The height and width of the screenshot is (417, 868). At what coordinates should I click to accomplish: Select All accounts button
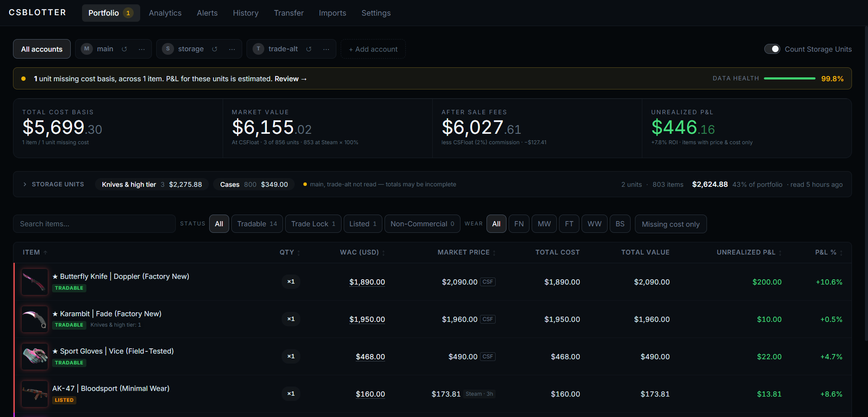(42, 49)
